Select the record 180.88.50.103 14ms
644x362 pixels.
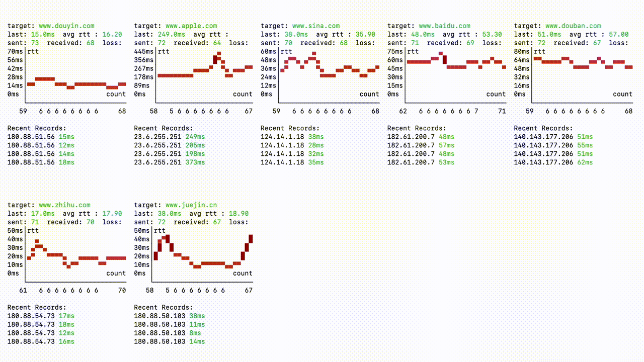[170, 341]
